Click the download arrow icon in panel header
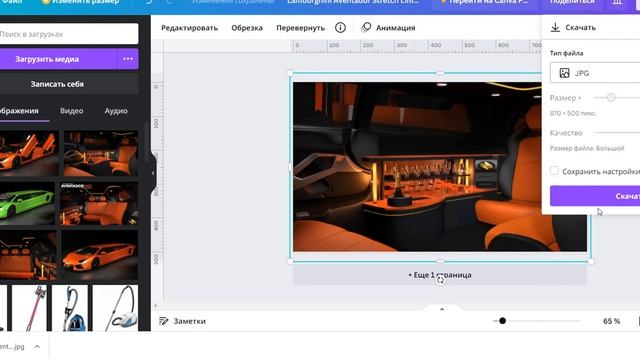This screenshot has height=360, width=640. point(555,27)
